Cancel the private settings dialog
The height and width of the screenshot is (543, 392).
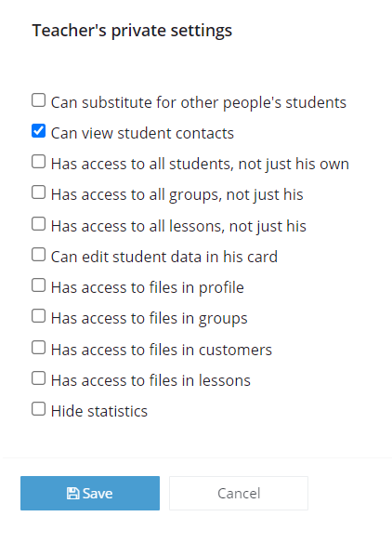pos(239,493)
